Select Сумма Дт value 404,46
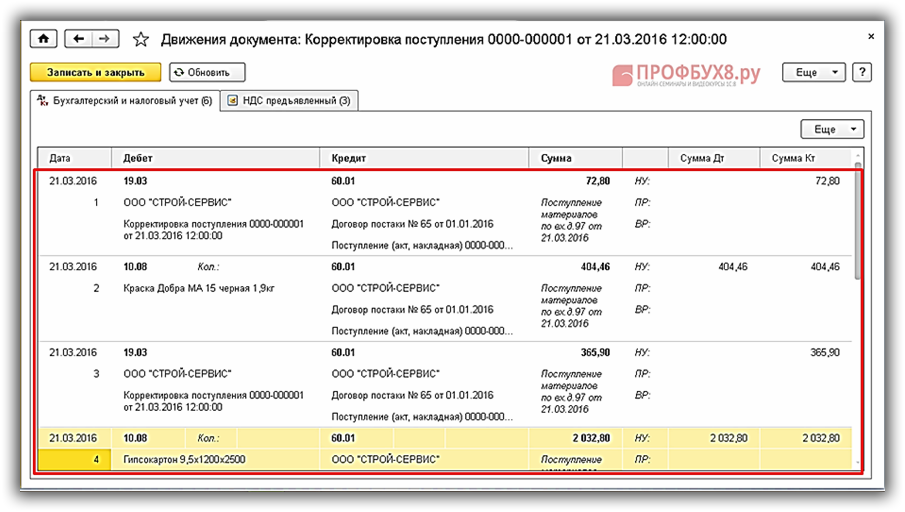The height and width of the screenshot is (512, 905). (732, 267)
